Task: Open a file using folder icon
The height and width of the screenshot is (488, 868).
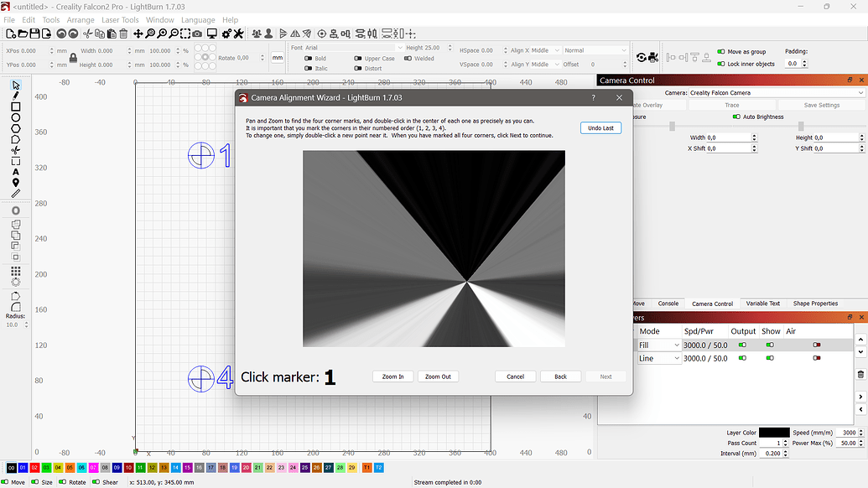Action: click(23, 34)
